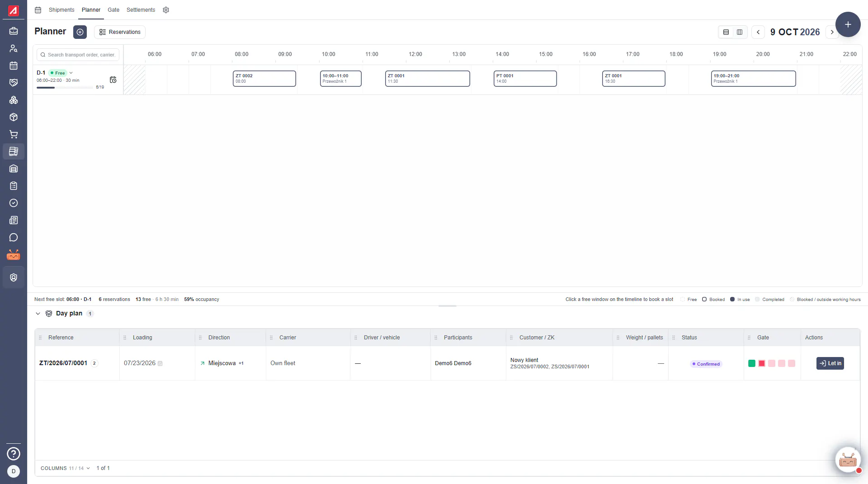This screenshot has height=484, width=868.
Task: Open the handshake icon in sidebar
Action: 14,83
